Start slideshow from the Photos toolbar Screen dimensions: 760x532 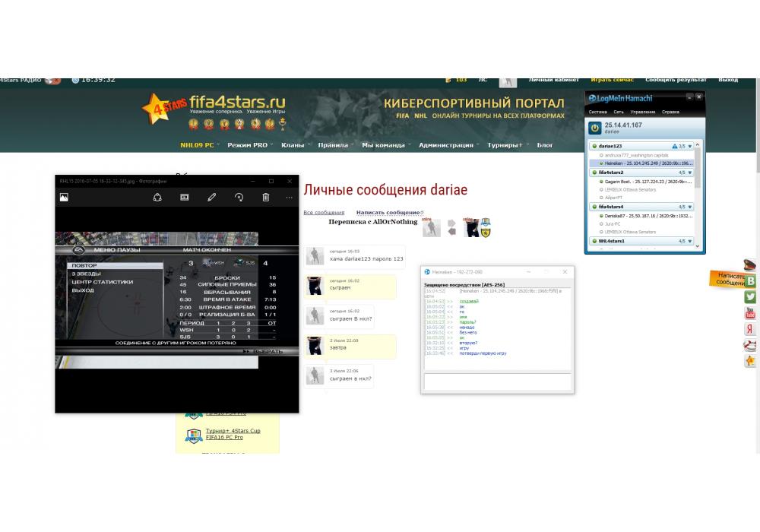click(x=184, y=197)
